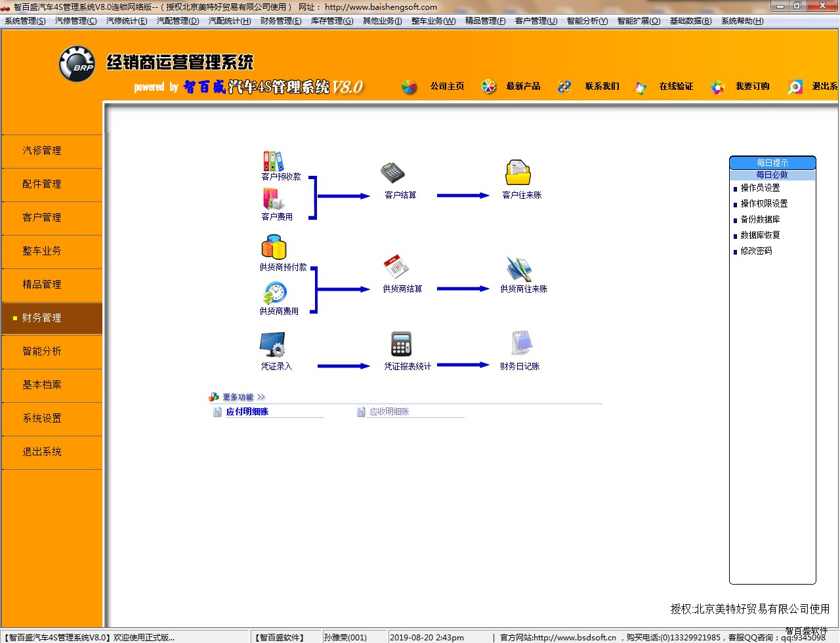Viewport: 840px width, 643px height.
Task: Open the 供货商预付款 icon
Action: 274,247
